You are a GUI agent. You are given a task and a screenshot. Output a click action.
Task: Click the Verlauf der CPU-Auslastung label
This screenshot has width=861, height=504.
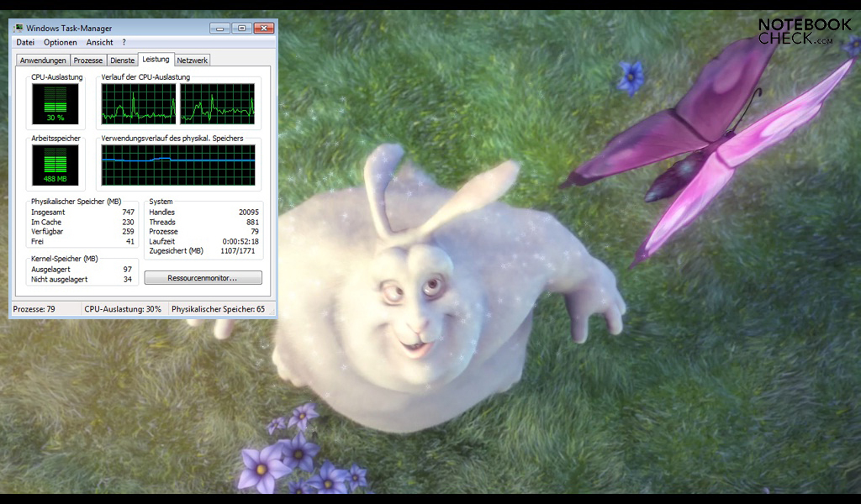coord(145,76)
